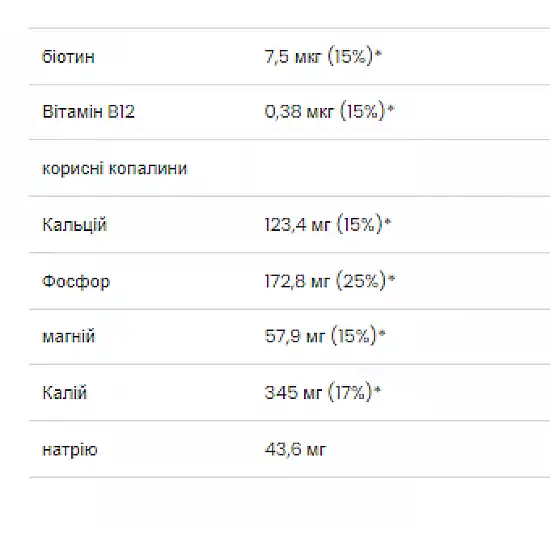Viewport: 550px width, 550px height.
Task: Click the asterisk after biotin percentage
Action: point(378,53)
